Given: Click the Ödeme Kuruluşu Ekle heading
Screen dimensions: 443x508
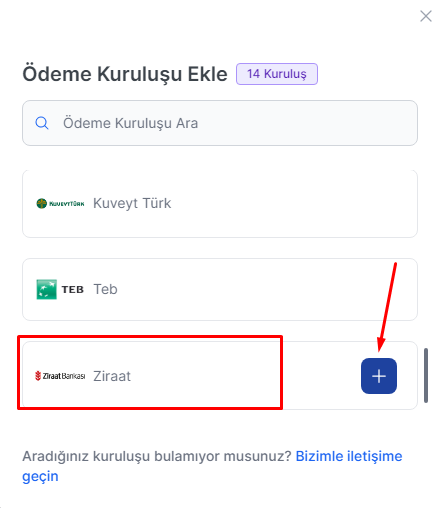Looking at the screenshot, I should click(x=125, y=74).
